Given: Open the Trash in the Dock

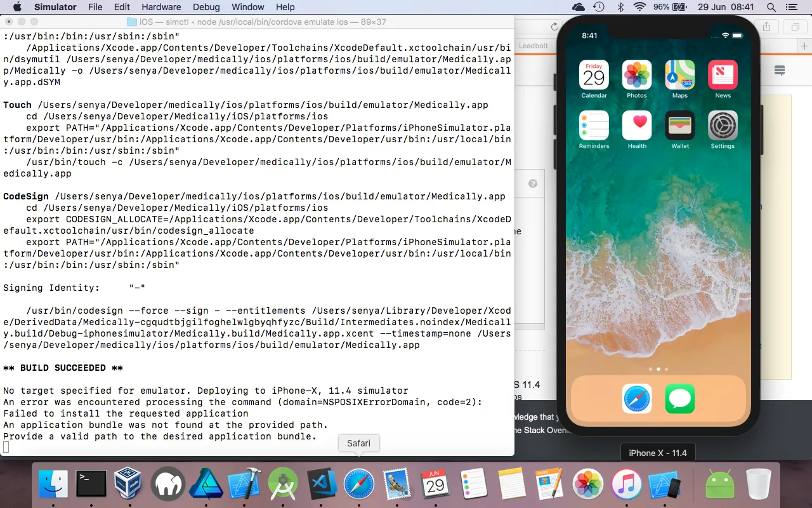Looking at the screenshot, I should pyautogui.click(x=759, y=485).
